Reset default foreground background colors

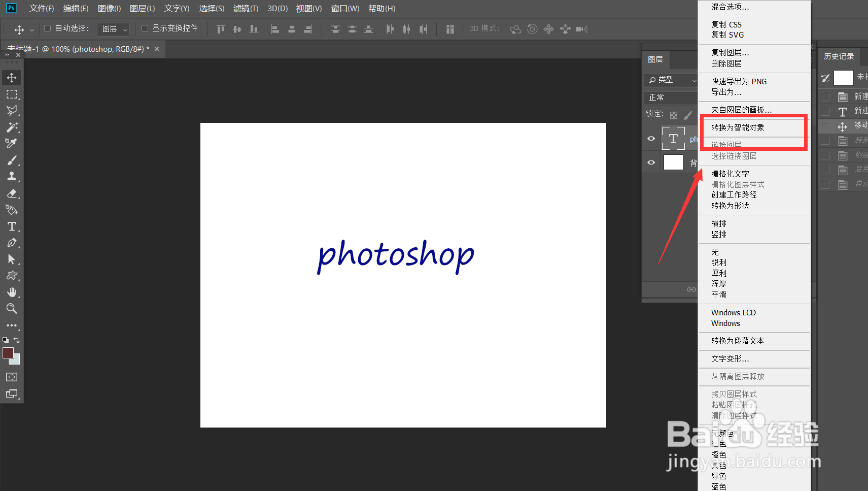pos(6,340)
